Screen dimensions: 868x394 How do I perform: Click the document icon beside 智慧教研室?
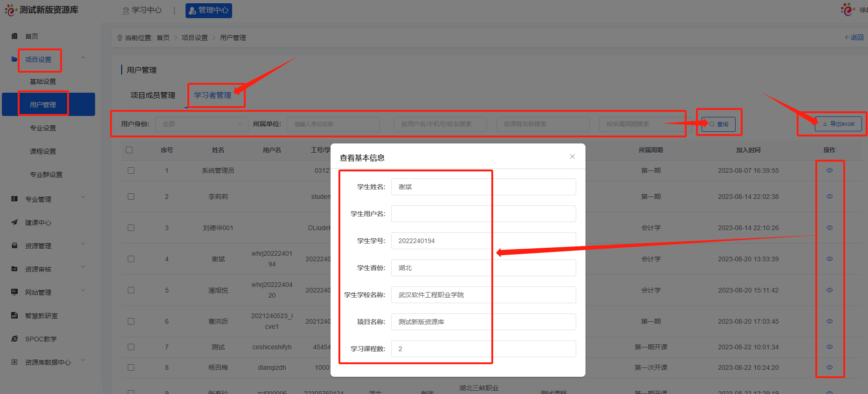[14, 315]
